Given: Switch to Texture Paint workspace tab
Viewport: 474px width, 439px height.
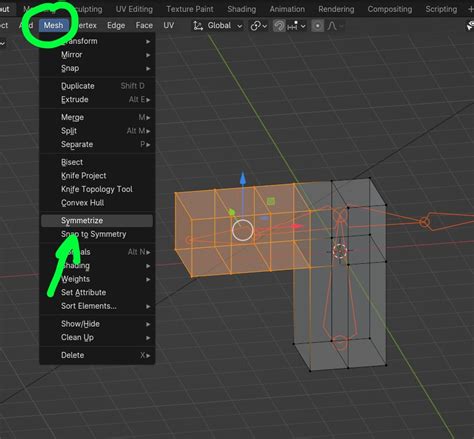Looking at the screenshot, I should 190,9.
